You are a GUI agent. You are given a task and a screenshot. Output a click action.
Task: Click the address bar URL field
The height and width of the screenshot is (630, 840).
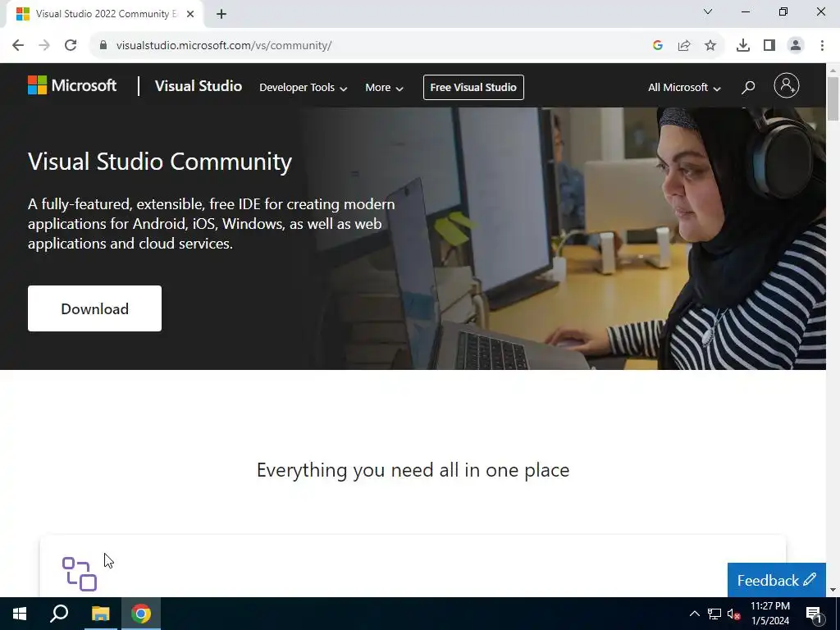click(x=370, y=45)
